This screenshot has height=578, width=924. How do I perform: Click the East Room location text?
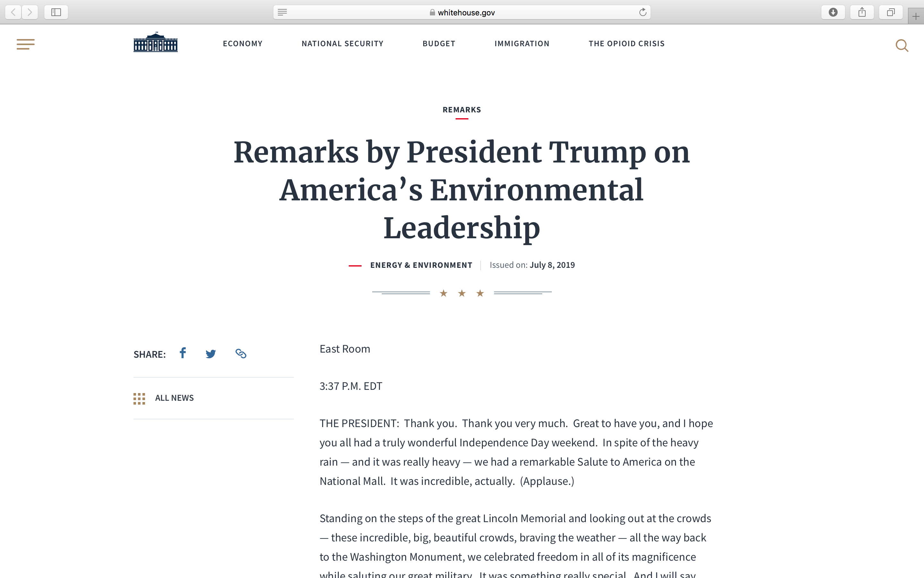345,349
